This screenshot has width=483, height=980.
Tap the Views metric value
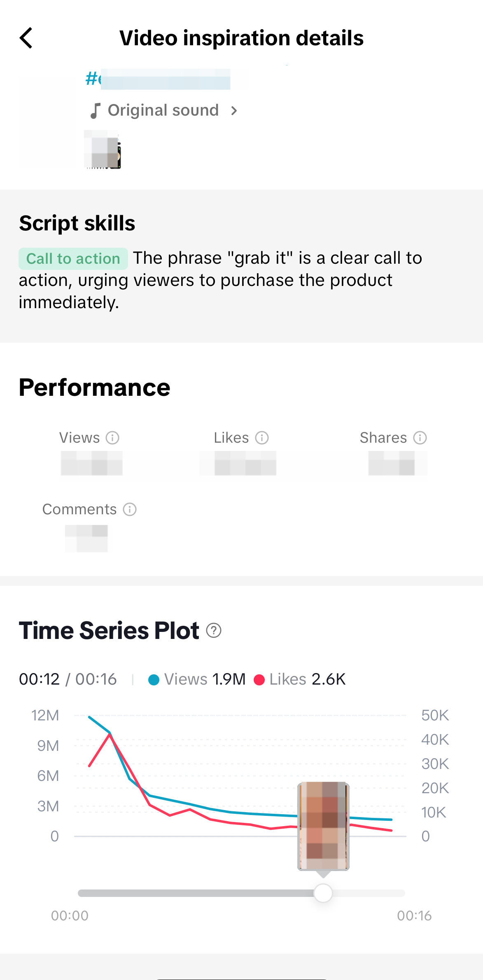pos(91,463)
